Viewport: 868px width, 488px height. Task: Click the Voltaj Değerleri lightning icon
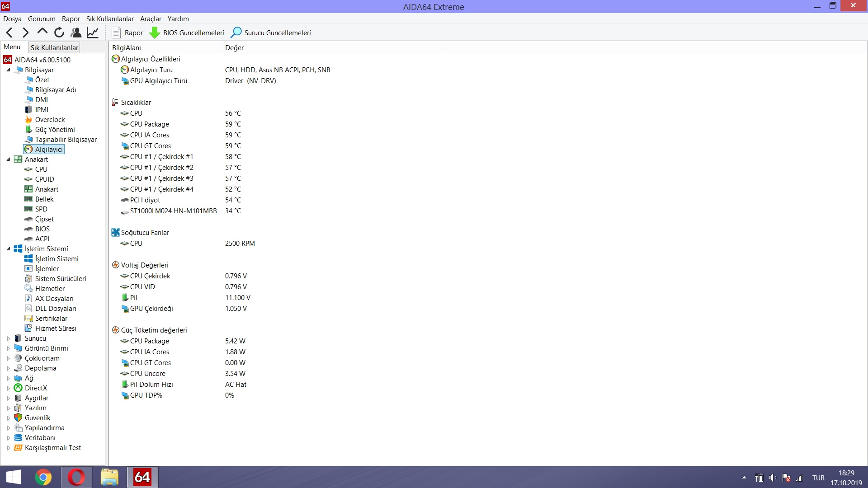pos(116,265)
